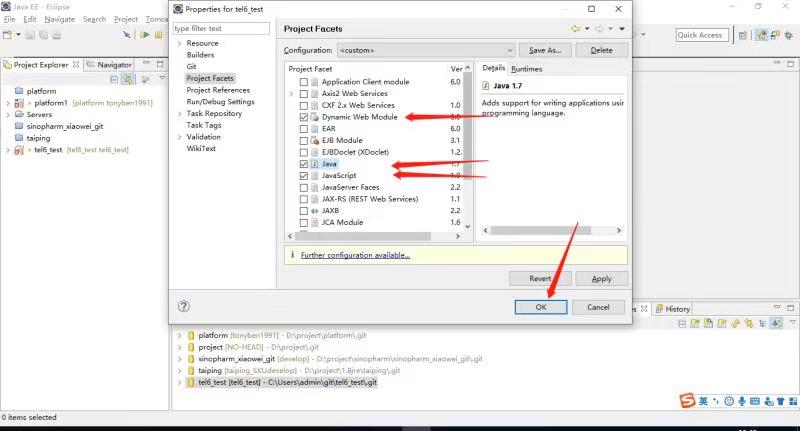The image size is (800, 431).
Task: Click the Sogou S input method icon
Action: pyautogui.click(x=687, y=400)
